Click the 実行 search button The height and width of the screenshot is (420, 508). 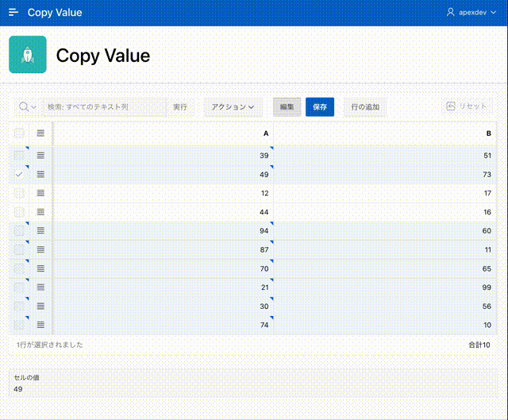click(180, 106)
